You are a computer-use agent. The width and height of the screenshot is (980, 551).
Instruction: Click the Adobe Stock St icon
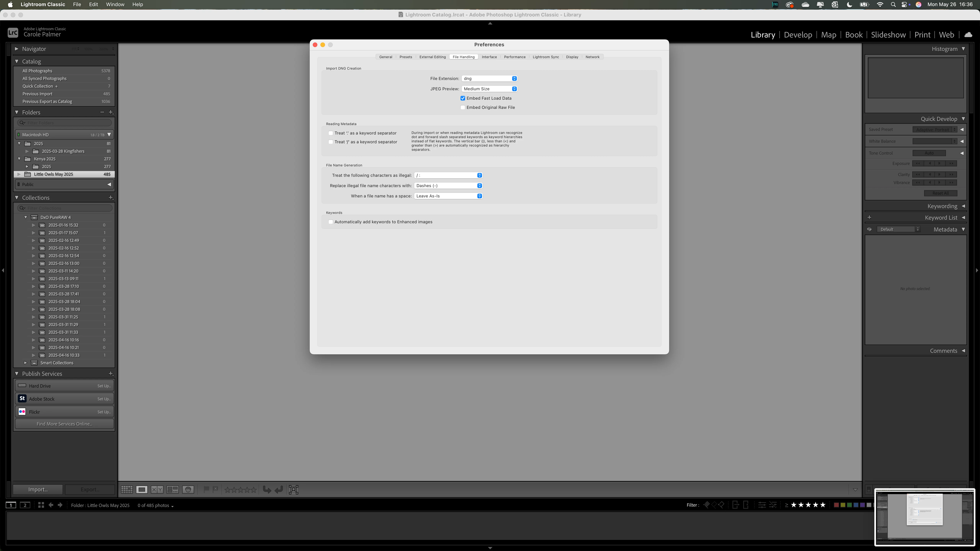(22, 399)
